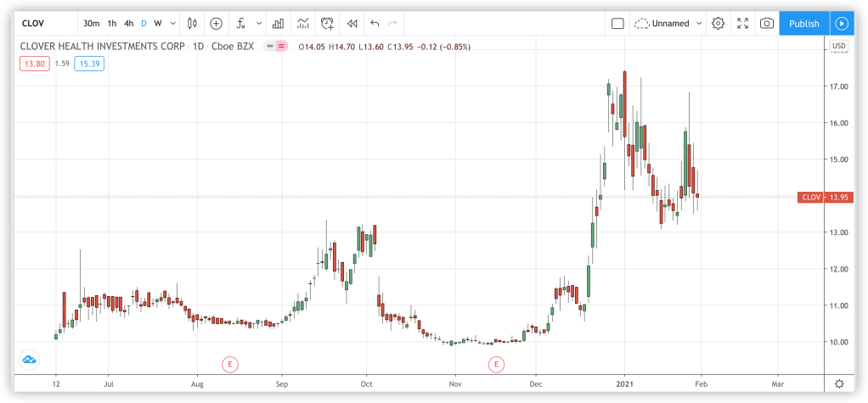The width and height of the screenshot is (868, 403).
Task: Start bar Replay with the rewind icon
Action: 352,24
